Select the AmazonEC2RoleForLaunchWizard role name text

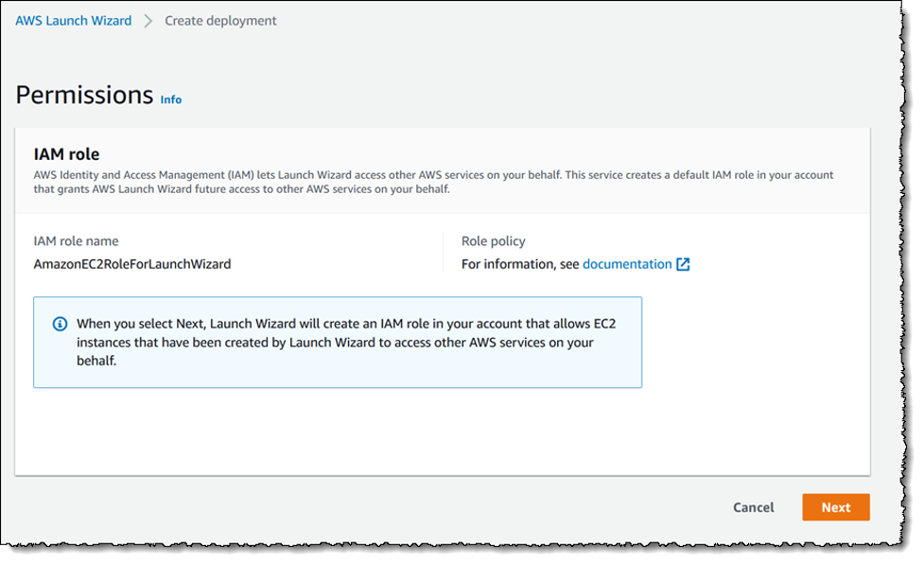(x=132, y=264)
